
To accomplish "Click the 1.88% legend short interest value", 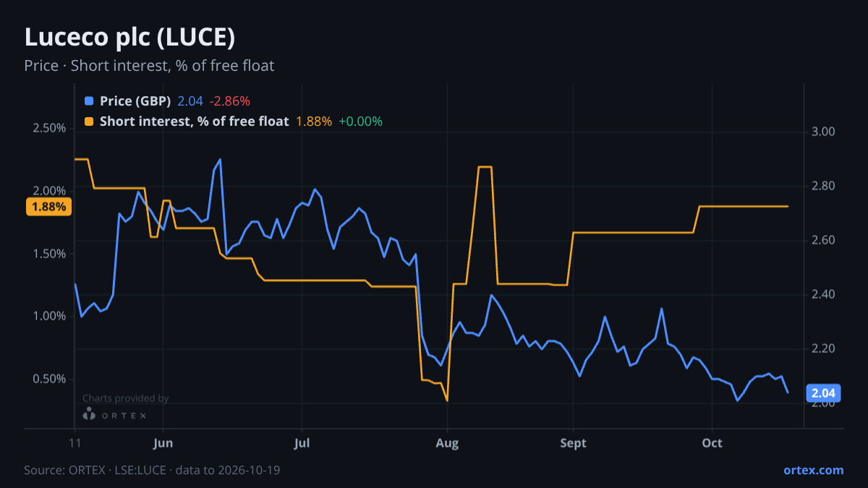I will 314,121.
